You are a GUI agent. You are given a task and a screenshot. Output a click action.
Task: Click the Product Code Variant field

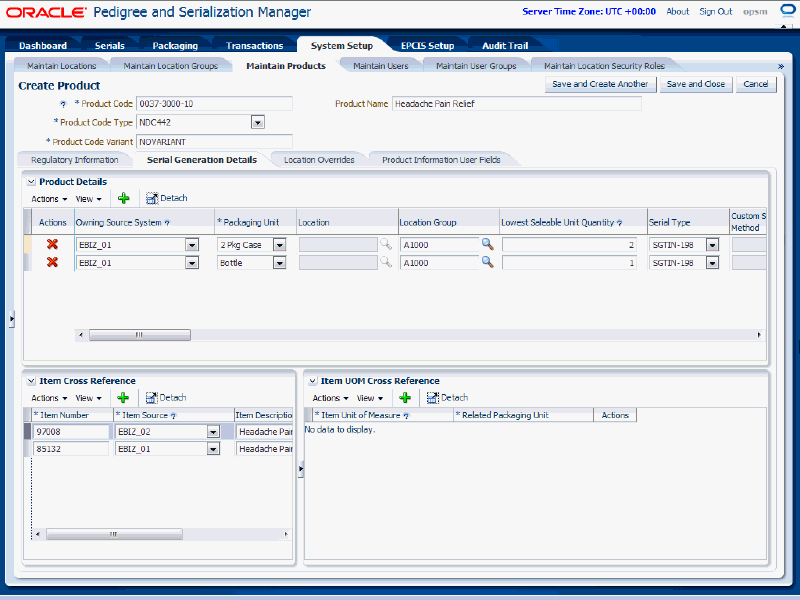[214, 142]
